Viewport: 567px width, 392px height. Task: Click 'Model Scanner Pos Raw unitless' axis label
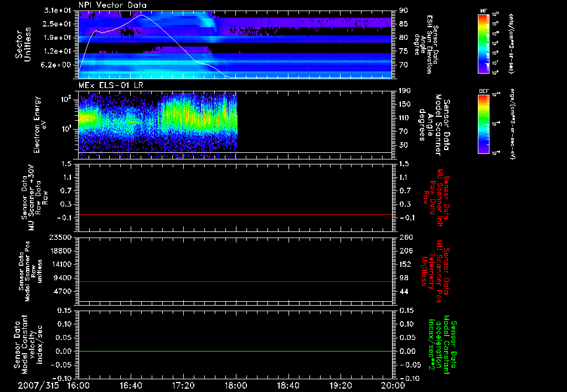coord(30,271)
